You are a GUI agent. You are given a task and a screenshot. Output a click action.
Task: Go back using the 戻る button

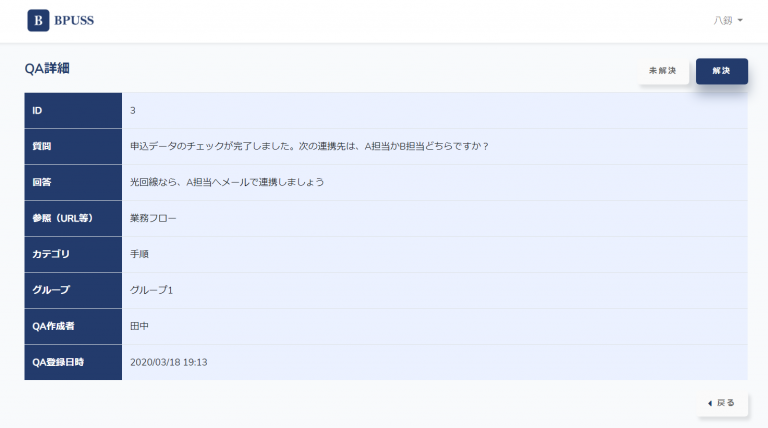(x=722, y=403)
